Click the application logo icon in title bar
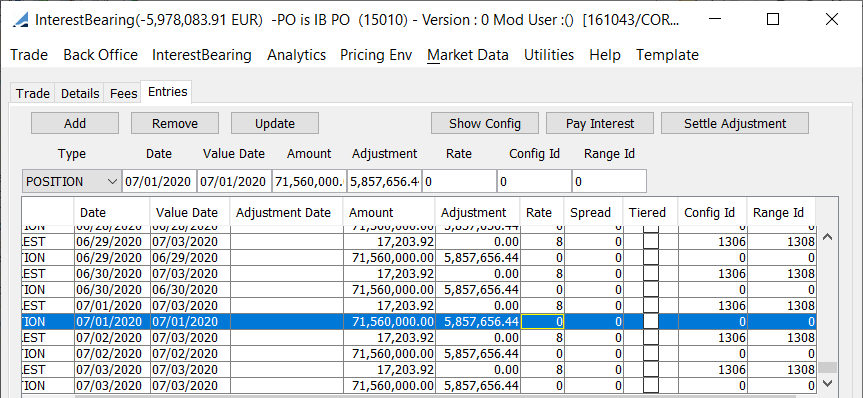 [x=21, y=20]
